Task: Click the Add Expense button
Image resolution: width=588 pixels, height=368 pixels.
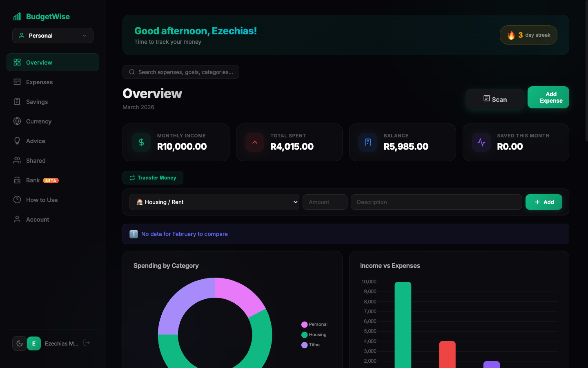Action: 548,97
